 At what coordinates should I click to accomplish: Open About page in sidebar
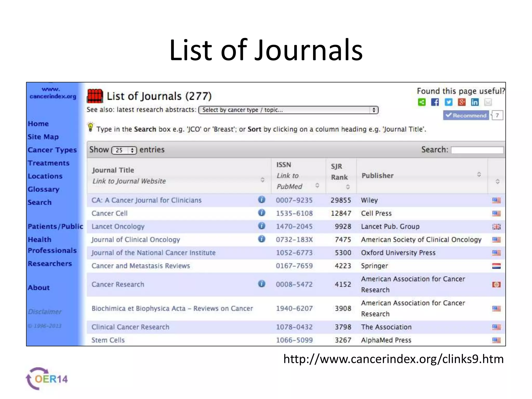click(x=39, y=288)
